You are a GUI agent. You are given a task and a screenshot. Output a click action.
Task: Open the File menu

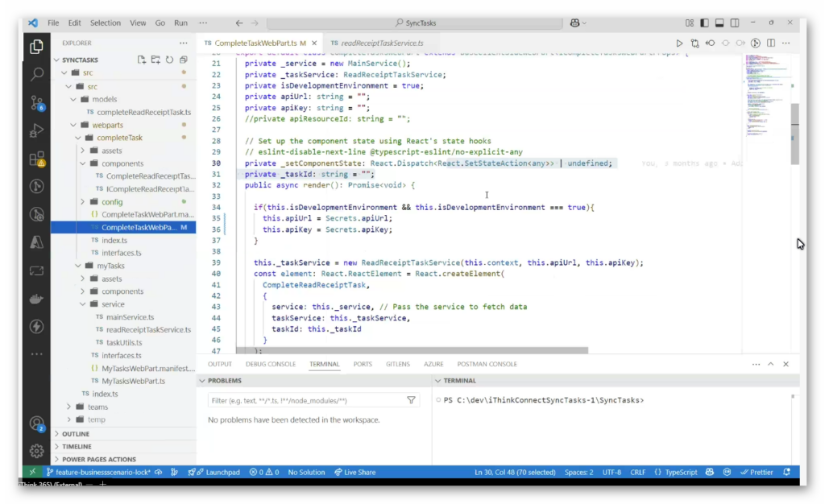coord(53,23)
